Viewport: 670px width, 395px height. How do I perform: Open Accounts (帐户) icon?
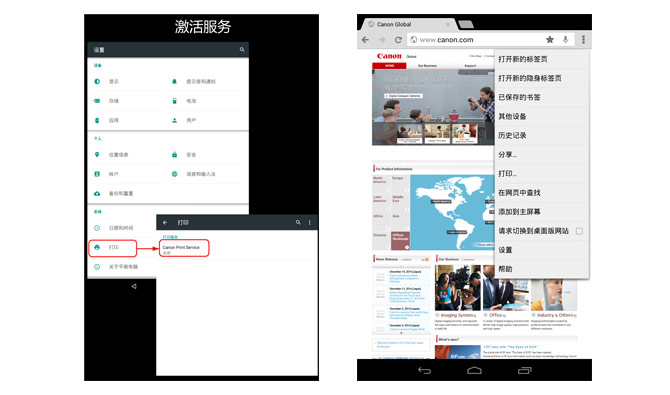pyautogui.click(x=97, y=174)
